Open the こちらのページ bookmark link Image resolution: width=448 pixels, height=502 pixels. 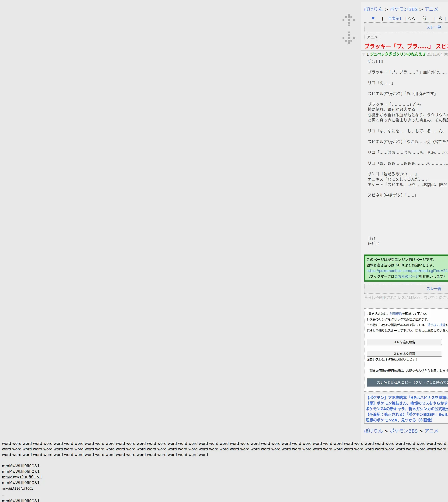pyautogui.click(x=406, y=276)
